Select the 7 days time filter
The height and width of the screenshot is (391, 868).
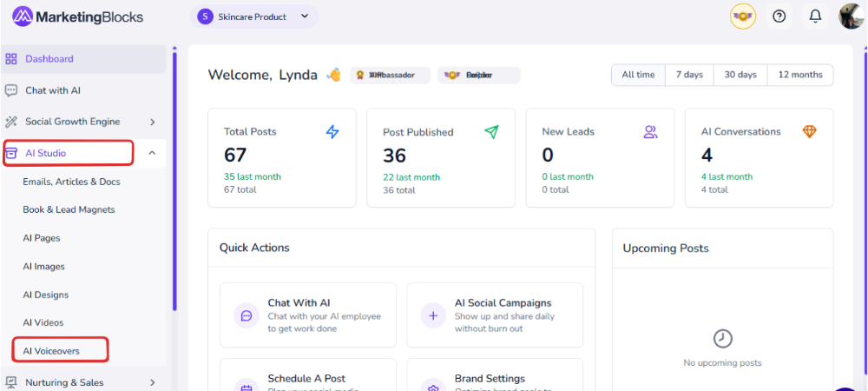point(689,75)
